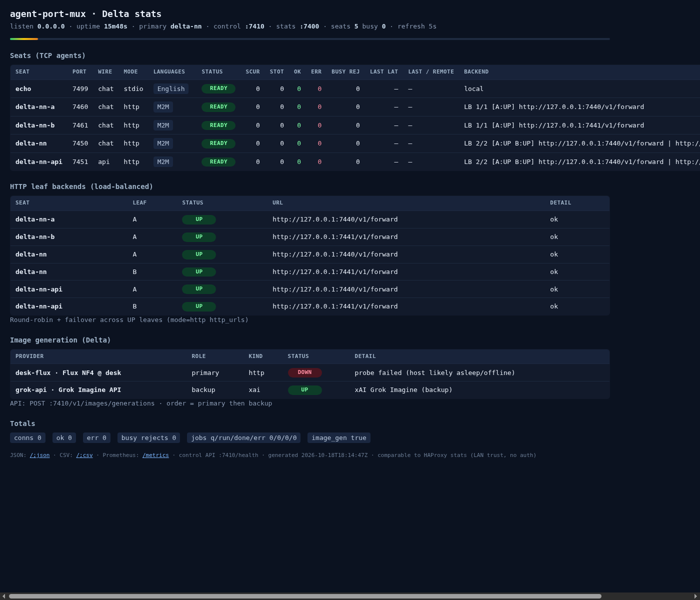
Task: Click port 7451 in the Seats table
Action: point(80,162)
